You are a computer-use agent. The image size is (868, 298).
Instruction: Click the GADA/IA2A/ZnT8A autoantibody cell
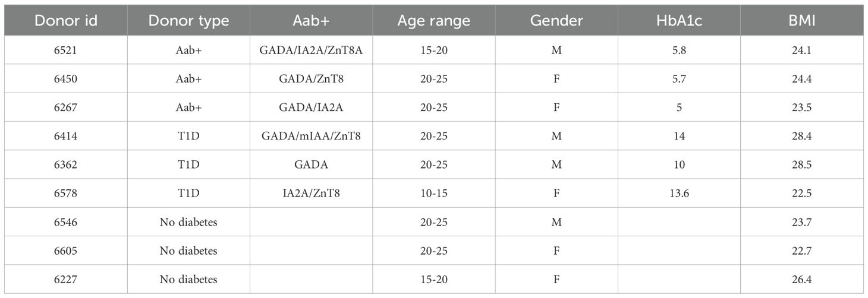pos(311,50)
